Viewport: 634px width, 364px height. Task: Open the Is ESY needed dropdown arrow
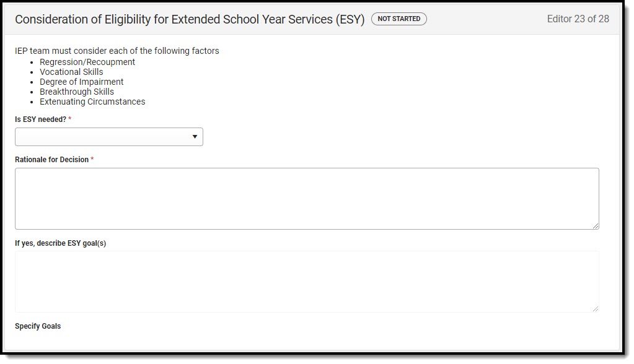[x=195, y=137]
